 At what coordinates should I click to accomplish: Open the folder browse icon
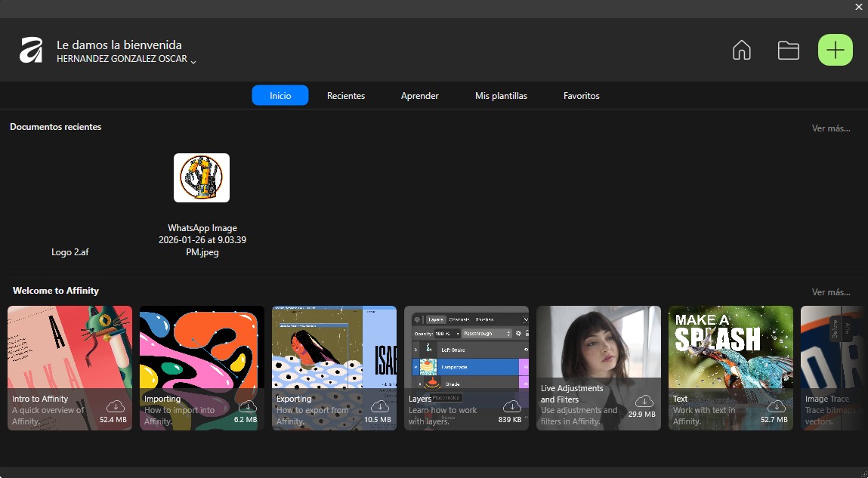pos(788,51)
